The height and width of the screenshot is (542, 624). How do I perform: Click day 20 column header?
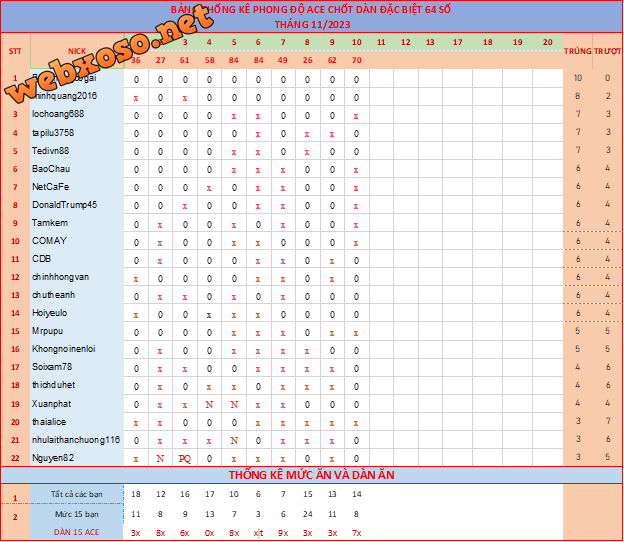[x=548, y=42]
